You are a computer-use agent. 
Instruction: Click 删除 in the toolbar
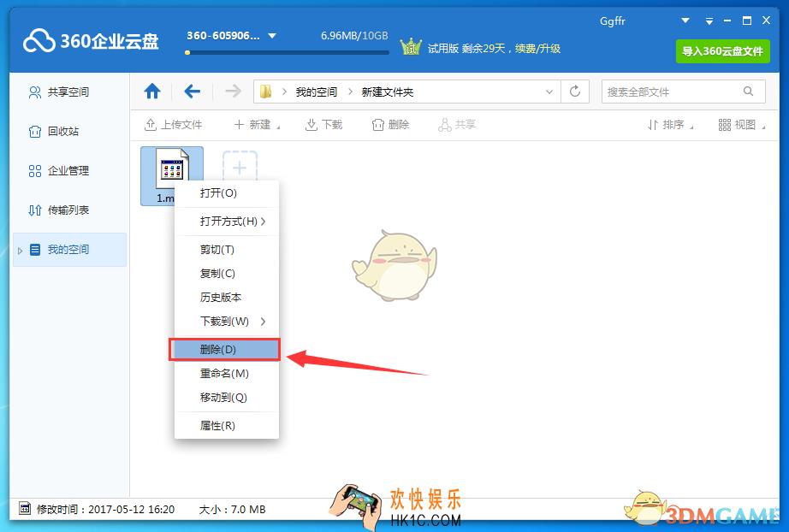click(390, 125)
